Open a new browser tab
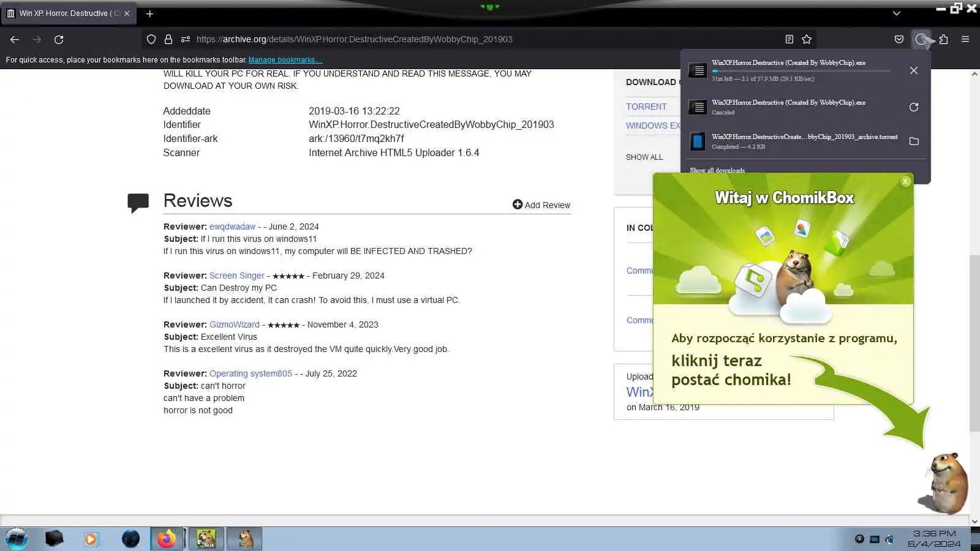The image size is (980, 551). (149, 13)
